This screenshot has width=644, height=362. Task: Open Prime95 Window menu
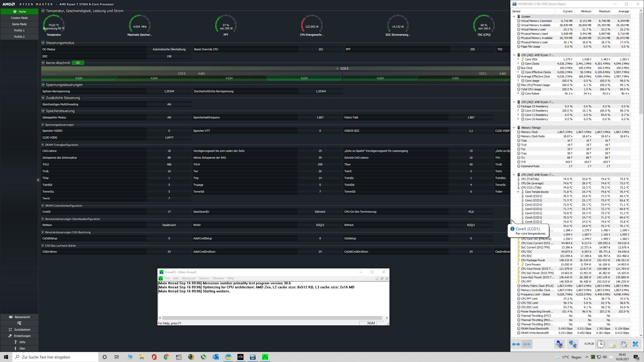218,278
